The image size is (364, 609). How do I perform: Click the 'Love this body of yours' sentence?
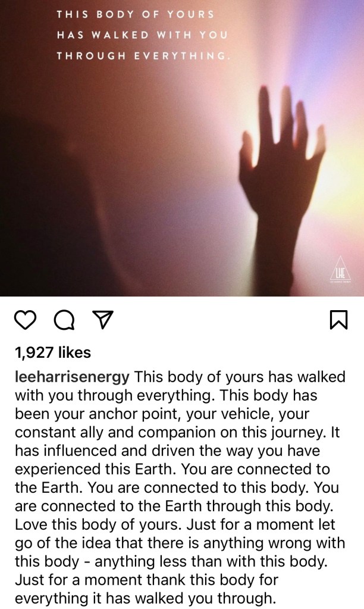pos(98,524)
